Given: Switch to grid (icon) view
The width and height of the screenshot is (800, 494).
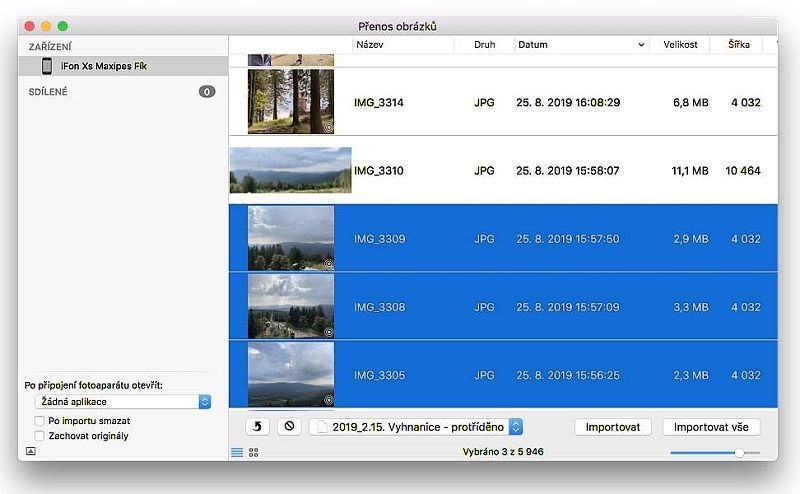Looking at the screenshot, I should point(254,452).
